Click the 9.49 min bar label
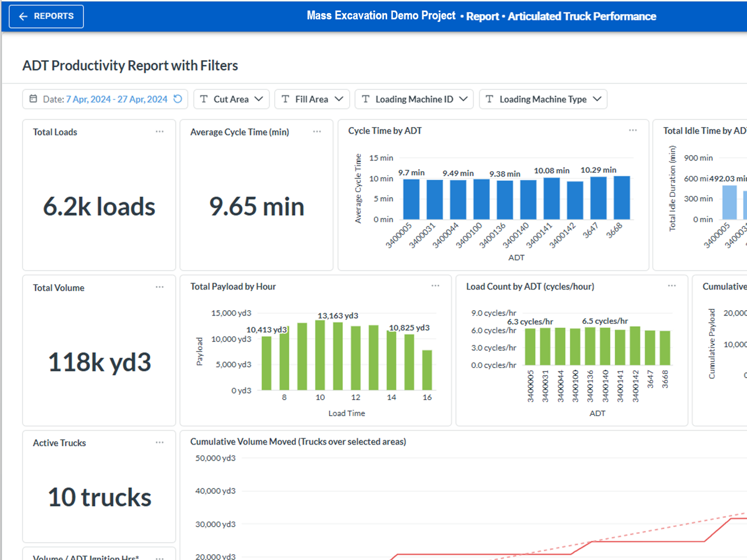This screenshot has height=560, width=747. tap(458, 173)
